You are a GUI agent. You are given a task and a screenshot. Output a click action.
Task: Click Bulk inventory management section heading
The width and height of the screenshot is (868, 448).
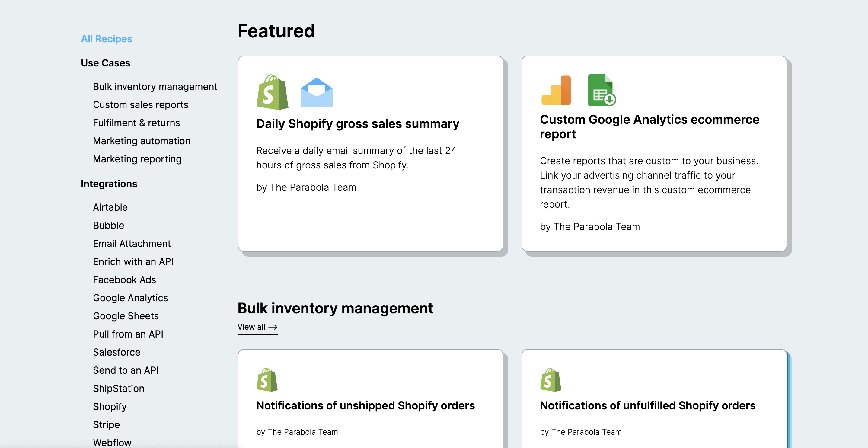335,309
